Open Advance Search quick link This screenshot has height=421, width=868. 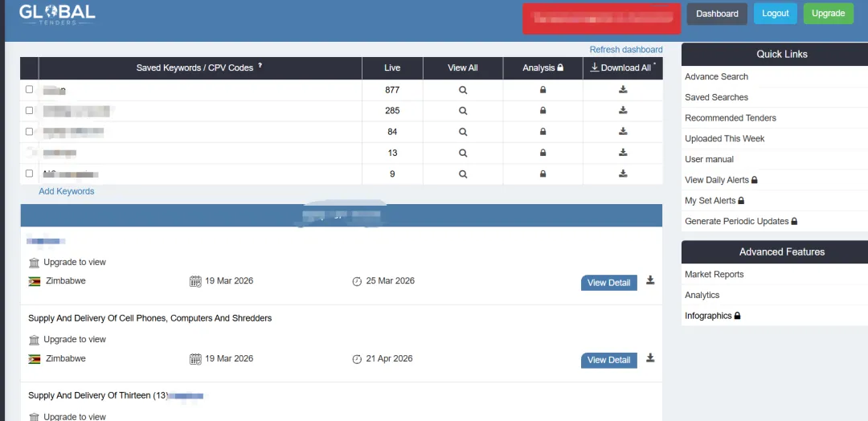716,76
